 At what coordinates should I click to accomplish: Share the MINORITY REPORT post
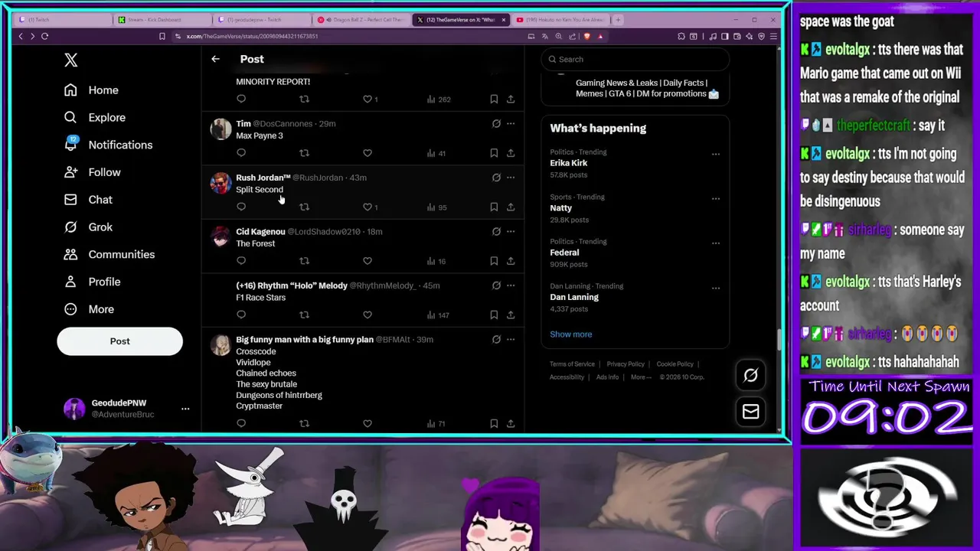pyautogui.click(x=511, y=99)
